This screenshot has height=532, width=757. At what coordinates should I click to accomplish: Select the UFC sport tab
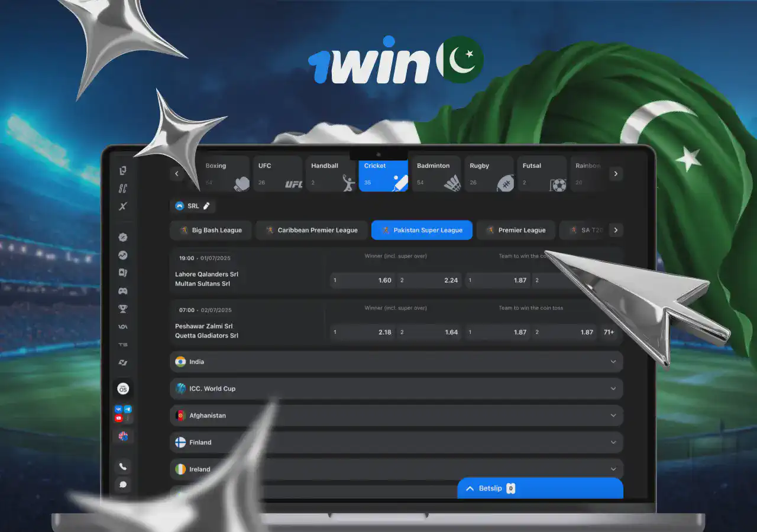point(277,174)
